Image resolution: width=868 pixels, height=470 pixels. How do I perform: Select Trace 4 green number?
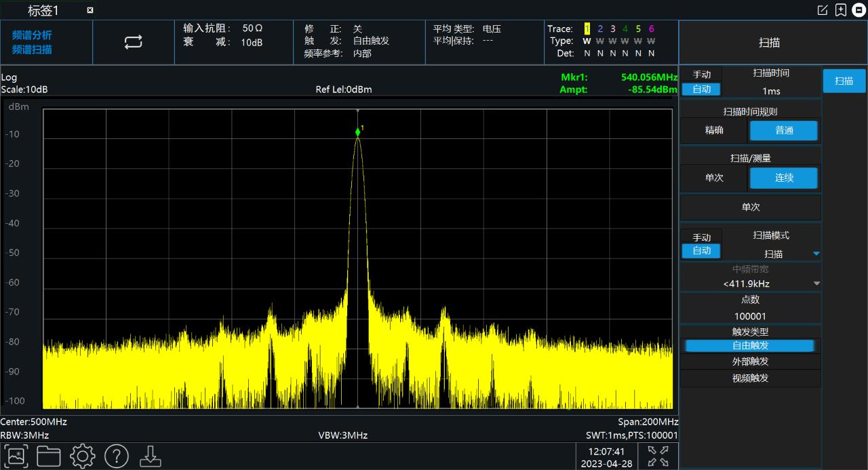pos(625,29)
